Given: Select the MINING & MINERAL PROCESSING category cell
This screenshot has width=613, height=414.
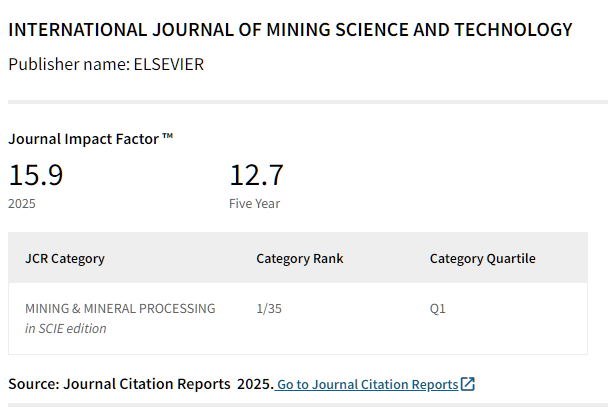Looking at the screenshot, I should pos(120,309).
